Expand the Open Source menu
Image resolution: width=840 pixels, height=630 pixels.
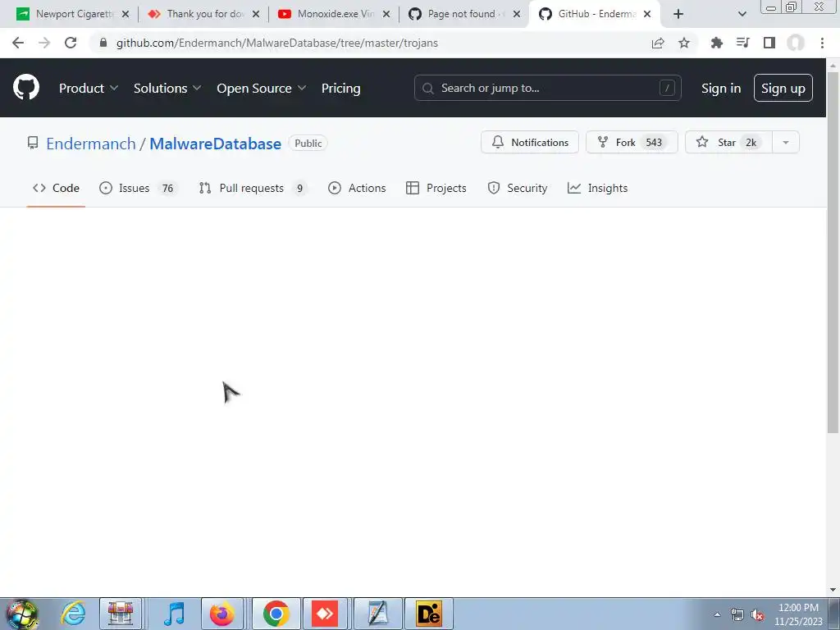pos(262,88)
